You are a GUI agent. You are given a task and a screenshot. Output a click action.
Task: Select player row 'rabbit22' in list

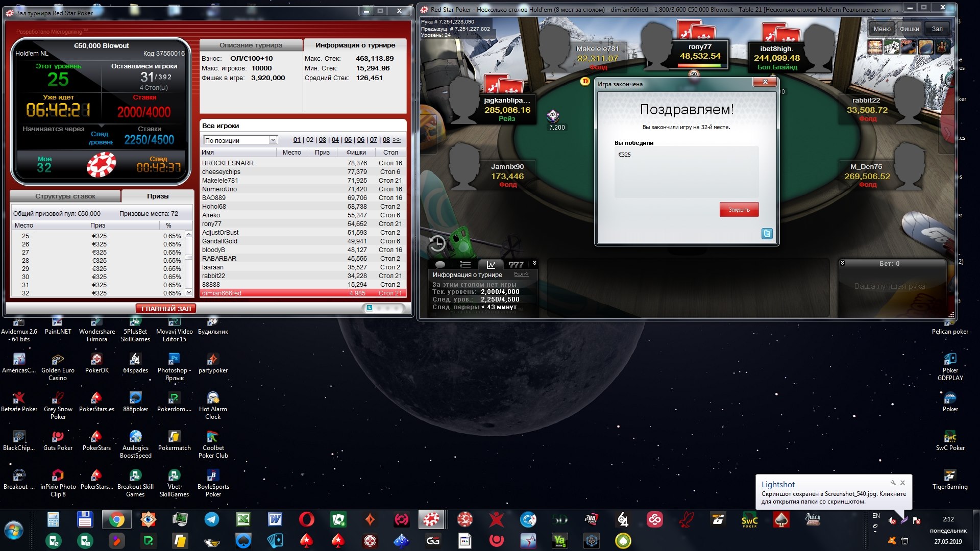(302, 276)
